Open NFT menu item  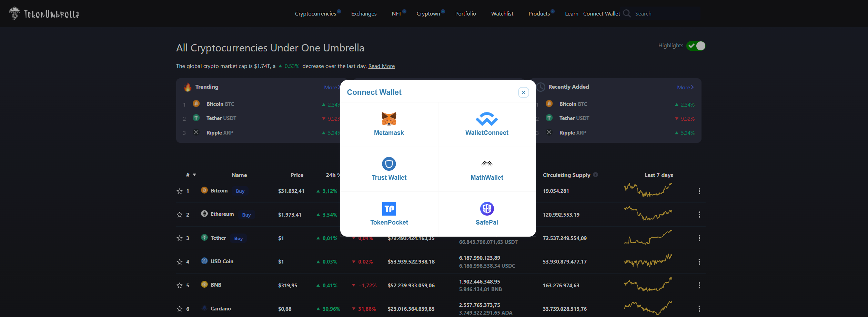coord(396,14)
